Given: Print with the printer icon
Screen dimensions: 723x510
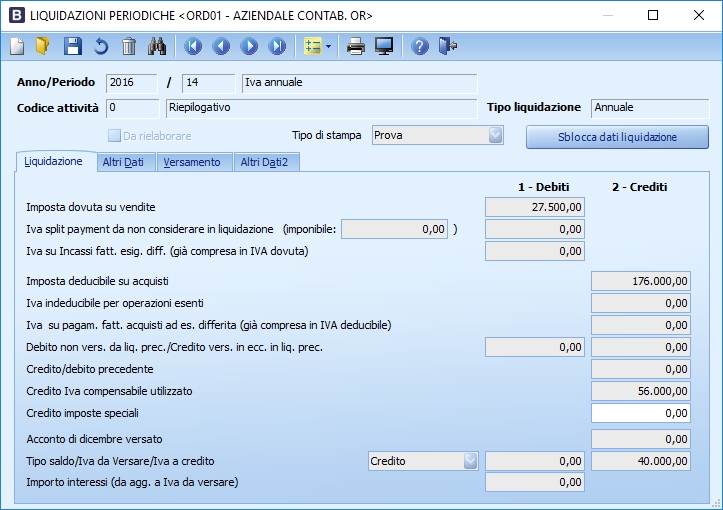Looking at the screenshot, I should click(x=355, y=46).
